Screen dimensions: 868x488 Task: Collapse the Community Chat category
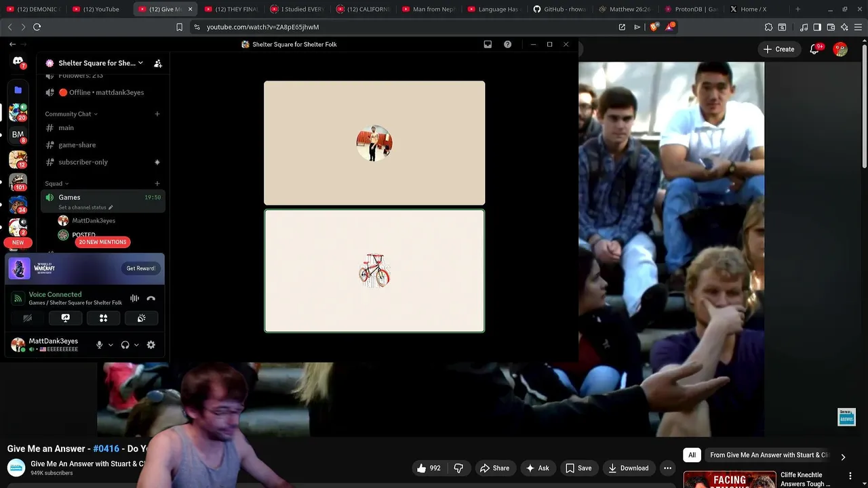(71, 114)
